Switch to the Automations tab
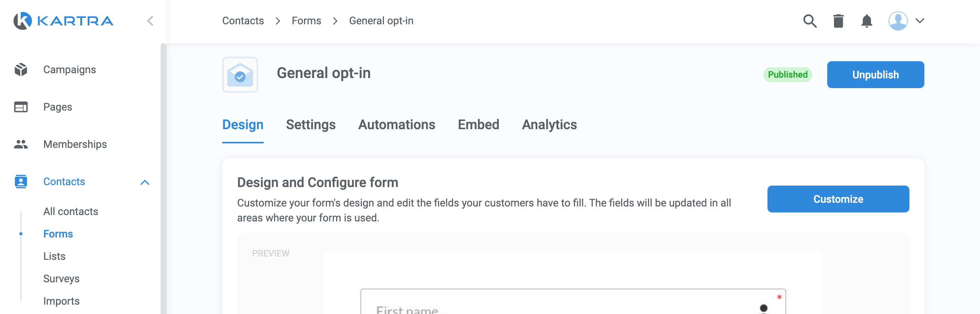Image resolution: width=980 pixels, height=314 pixels. pyautogui.click(x=396, y=125)
